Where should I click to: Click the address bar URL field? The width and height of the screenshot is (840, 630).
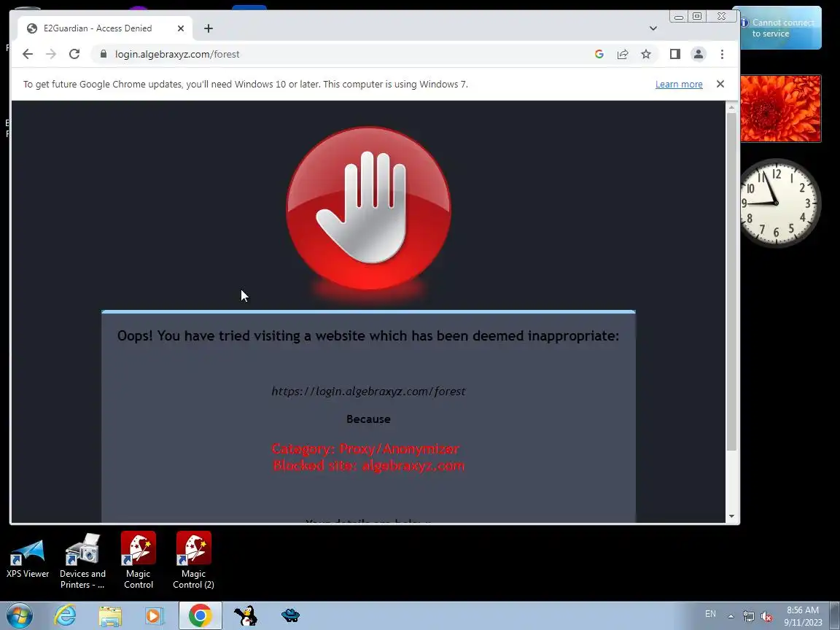(343, 54)
